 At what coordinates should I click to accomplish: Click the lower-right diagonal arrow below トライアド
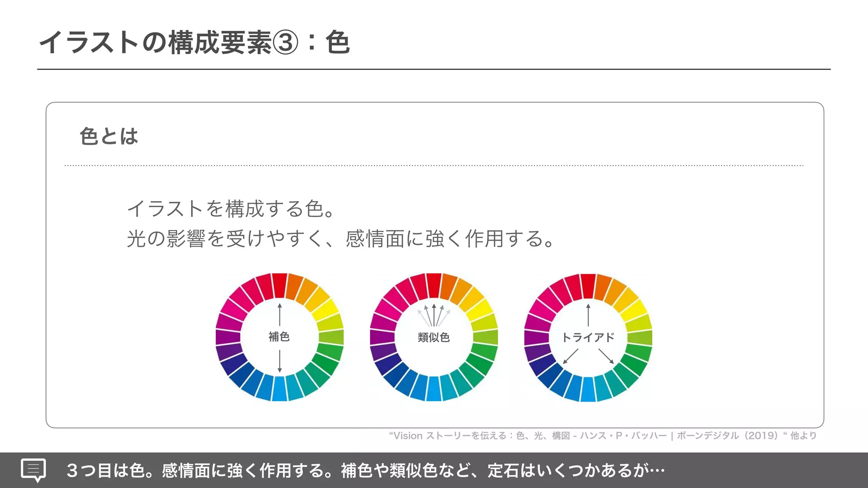pos(606,356)
